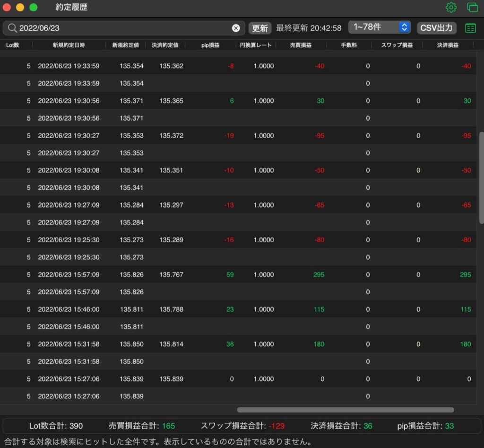Click the 売買損益合計 165 total
This screenshot has height=448, width=484.
tap(142, 426)
